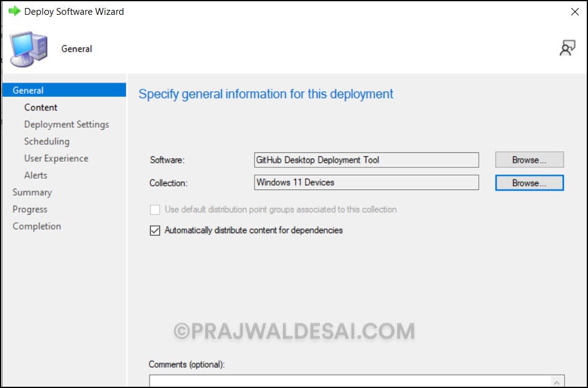The image size is (588, 388).
Task: Click the Software field showing GitHub Desktop Deployment Tool
Action: coord(366,160)
